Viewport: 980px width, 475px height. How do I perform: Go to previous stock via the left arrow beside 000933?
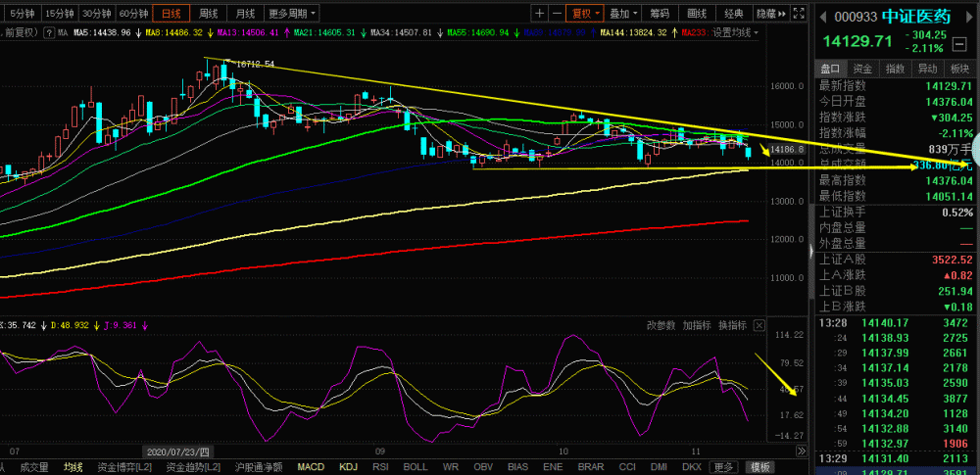(824, 17)
